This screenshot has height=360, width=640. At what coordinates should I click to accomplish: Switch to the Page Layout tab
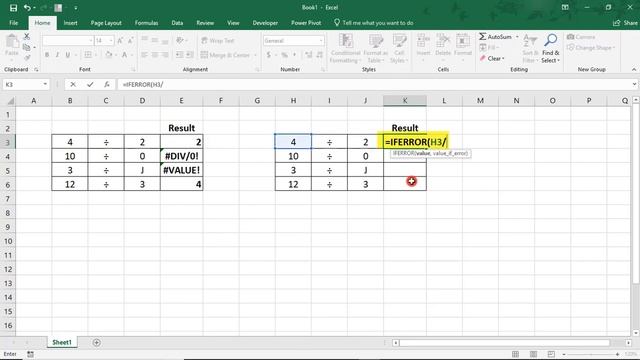click(x=106, y=23)
